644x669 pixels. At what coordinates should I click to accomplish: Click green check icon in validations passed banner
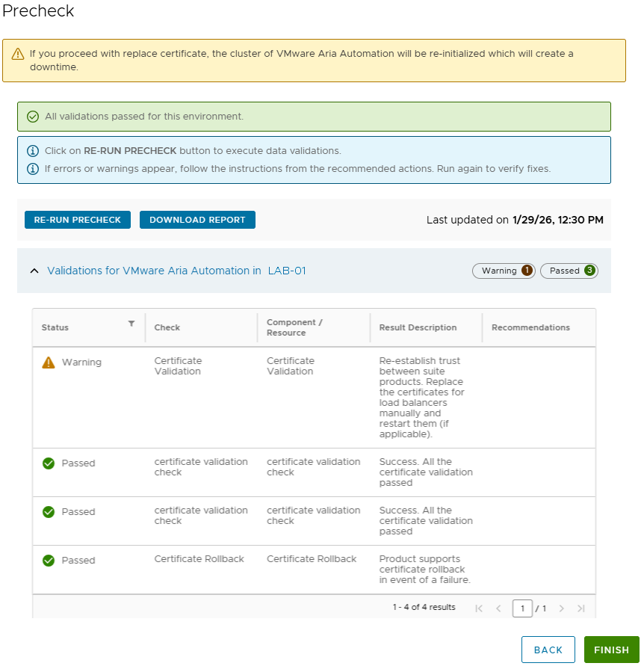(x=33, y=117)
